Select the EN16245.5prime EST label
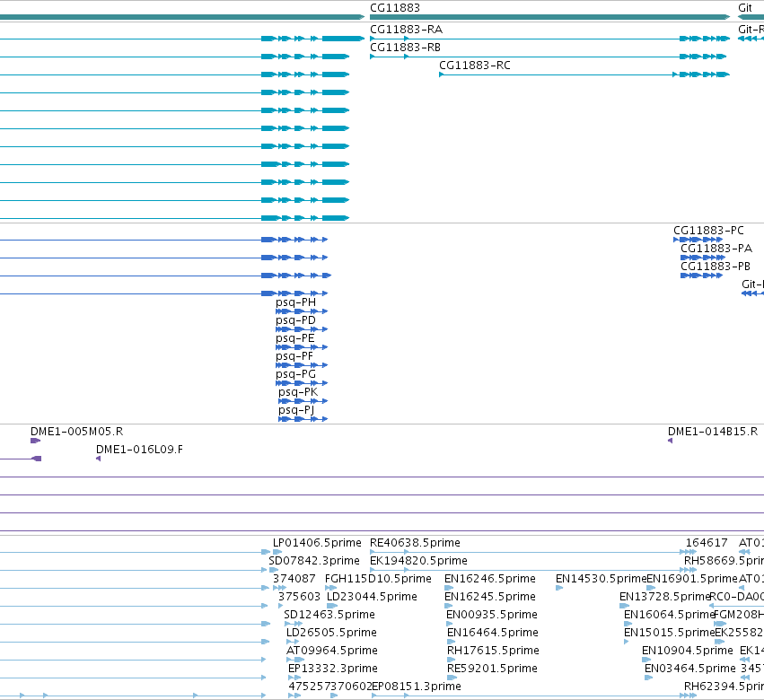The width and height of the screenshot is (764, 700). 490,597
